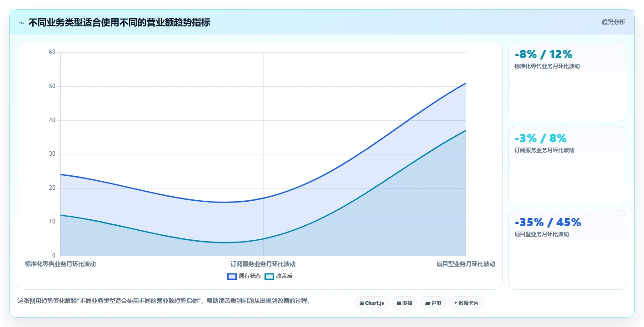
Task: Click the 趋势分析 label in header
Action: coord(613,22)
